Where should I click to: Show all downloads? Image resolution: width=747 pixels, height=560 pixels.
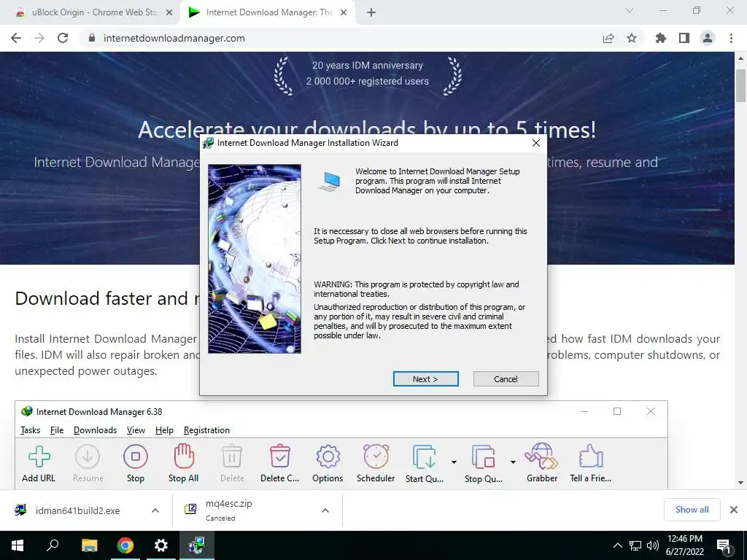tap(692, 510)
